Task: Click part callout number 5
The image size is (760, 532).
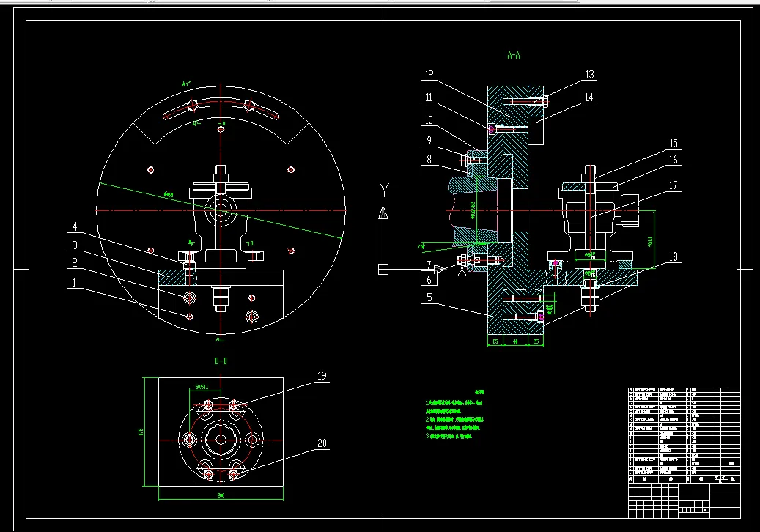Action: click(x=429, y=298)
